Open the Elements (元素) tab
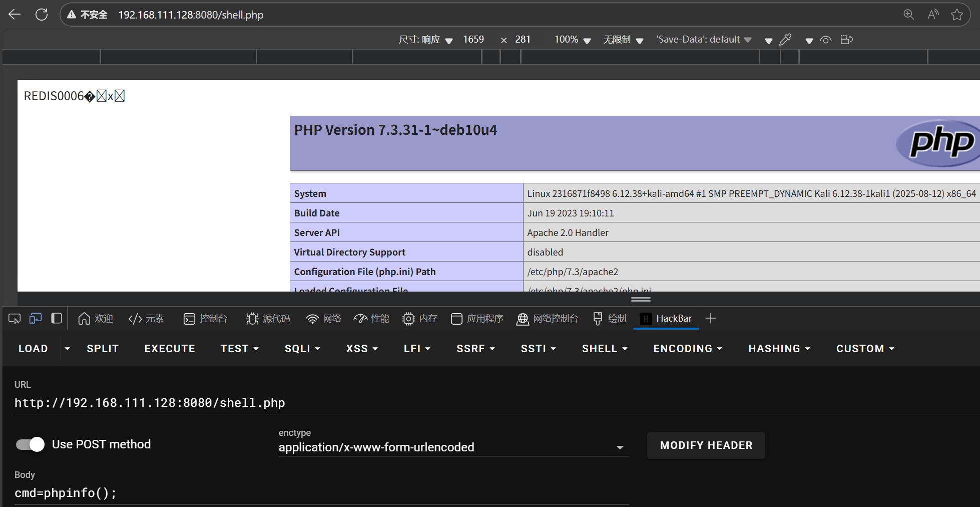Image resolution: width=980 pixels, height=507 pixels. (x=146, y=319)
